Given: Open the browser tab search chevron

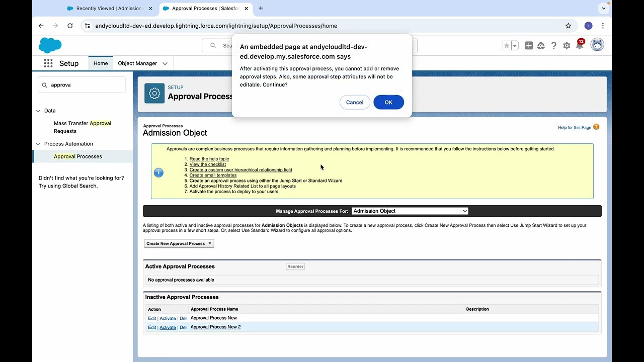Looking at the screenshot, I should (604, 8).
